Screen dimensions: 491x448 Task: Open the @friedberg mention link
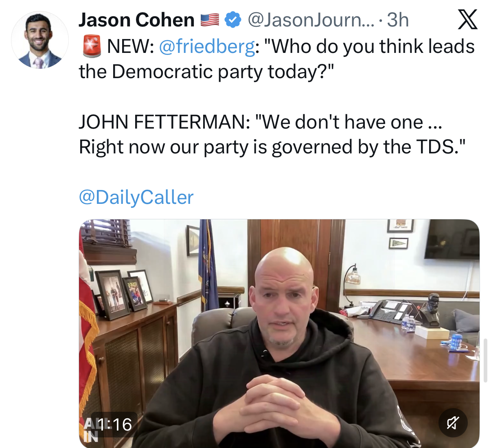coord(207,46)
